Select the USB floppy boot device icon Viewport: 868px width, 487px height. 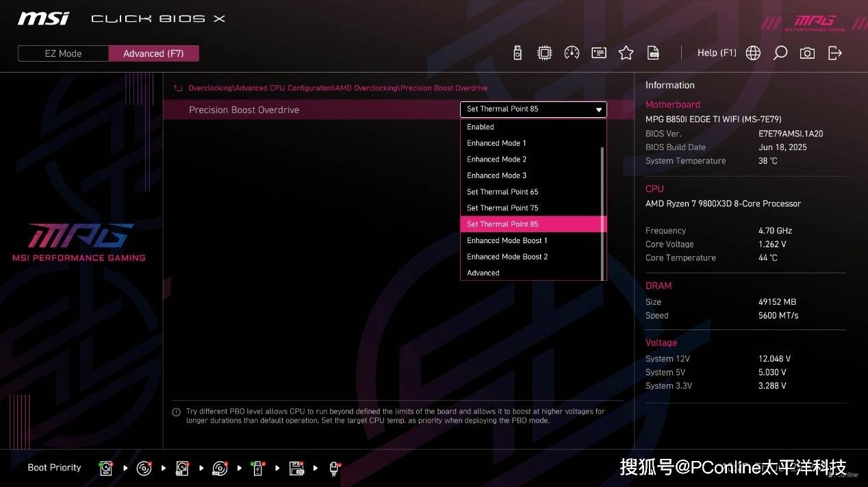coord(296,468)
